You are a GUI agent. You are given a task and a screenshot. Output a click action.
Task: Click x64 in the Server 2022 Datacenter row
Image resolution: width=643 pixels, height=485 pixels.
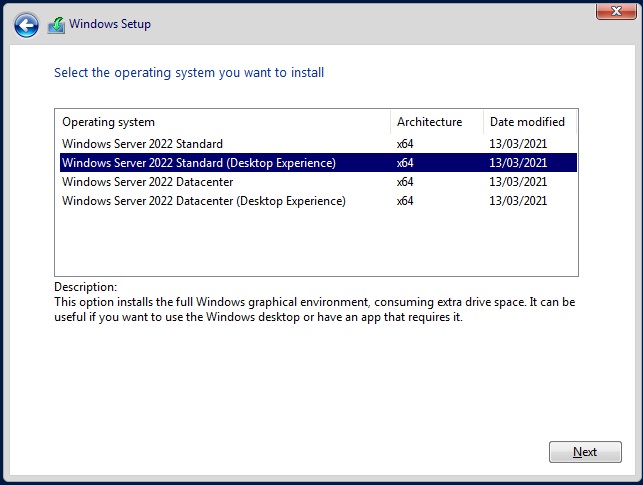pyautogui.click(x=405, y=182)
